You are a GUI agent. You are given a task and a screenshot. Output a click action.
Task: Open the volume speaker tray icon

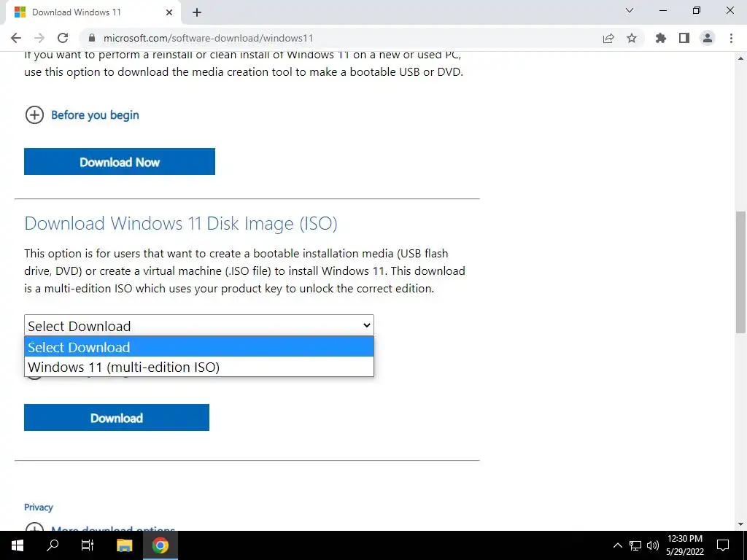(653, 545)
